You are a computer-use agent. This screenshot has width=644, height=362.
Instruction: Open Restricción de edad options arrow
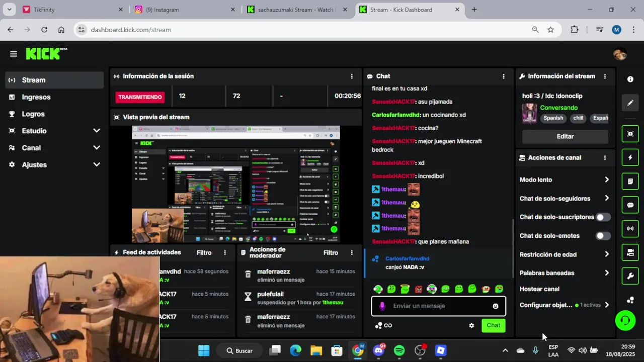click(x=606, y=254)
